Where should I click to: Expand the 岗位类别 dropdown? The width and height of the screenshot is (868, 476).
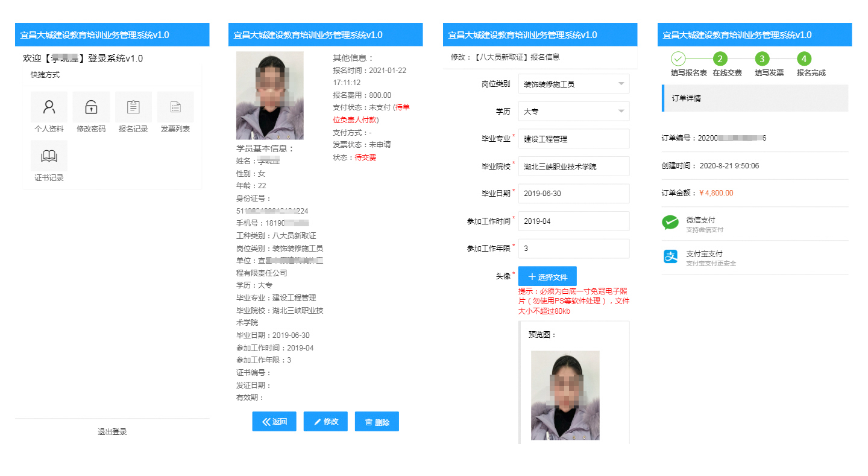click(573, 84)
